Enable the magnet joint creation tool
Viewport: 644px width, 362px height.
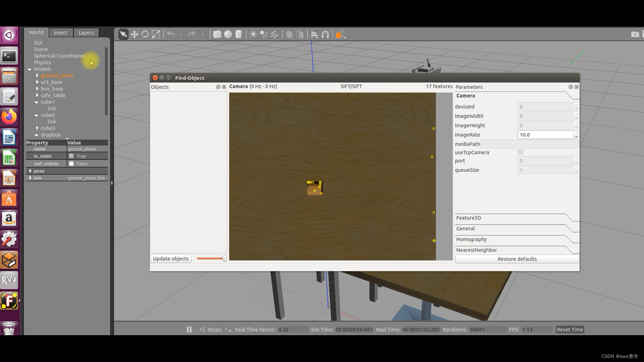click(326, 34)
